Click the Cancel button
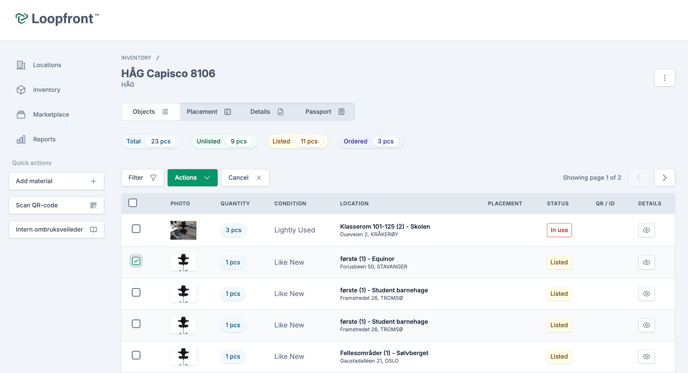 (x=245, y=178)
